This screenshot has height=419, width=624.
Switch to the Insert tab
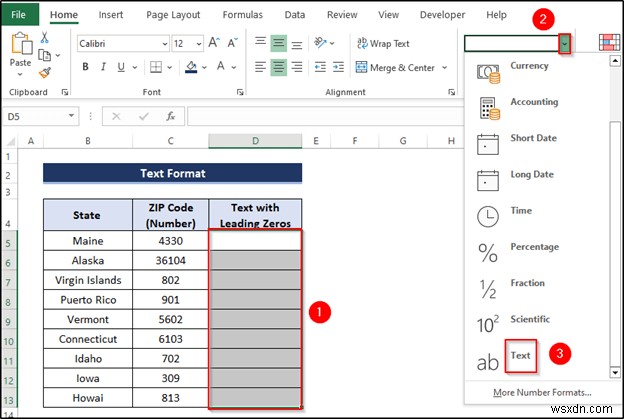click(x=111, y=15)
